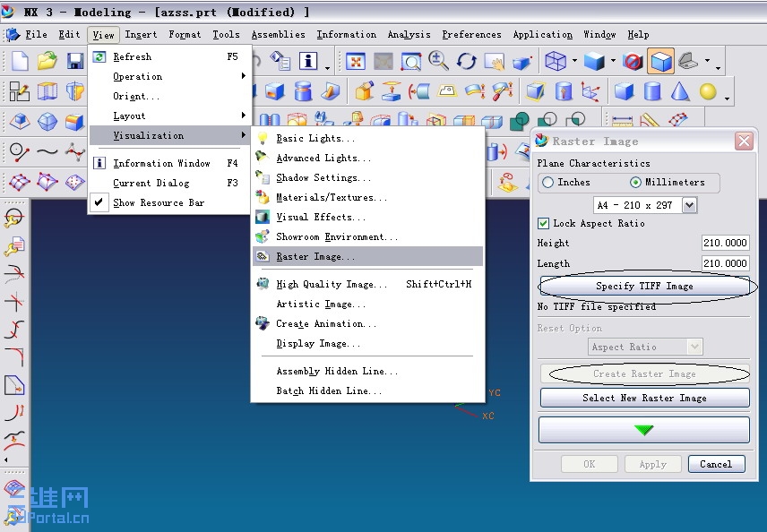The width and height of the screenshot is (767, 532).
Task: Click the Block primitive icon
Action: [x=625, y=91]
